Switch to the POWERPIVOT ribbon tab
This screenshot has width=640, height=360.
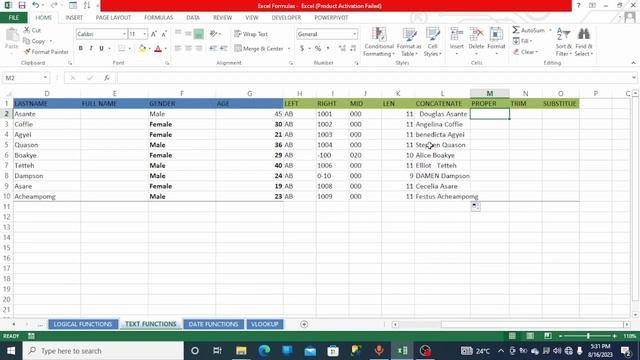click(331, 18)
